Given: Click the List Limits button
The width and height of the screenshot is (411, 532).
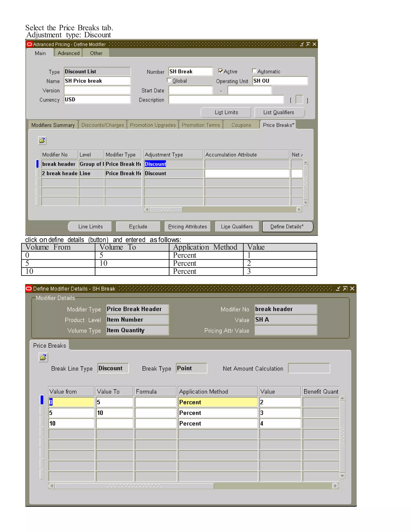Looking at the screenshot, I should (x=226, y=112).
